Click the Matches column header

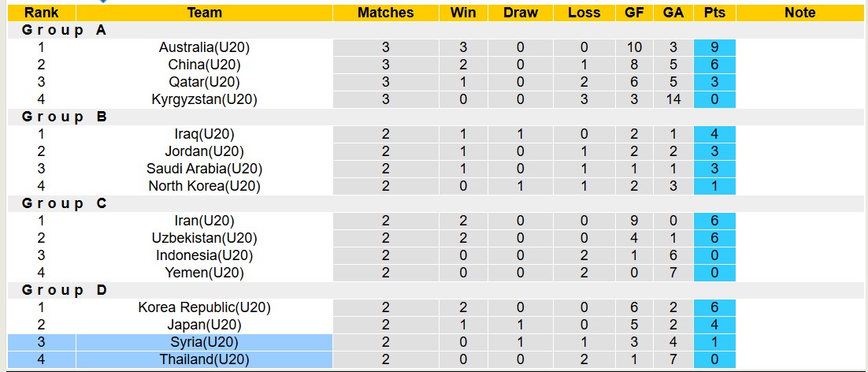(385, 13)
